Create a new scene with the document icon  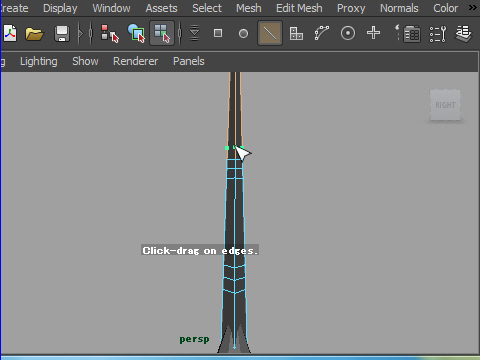(10, 33)
